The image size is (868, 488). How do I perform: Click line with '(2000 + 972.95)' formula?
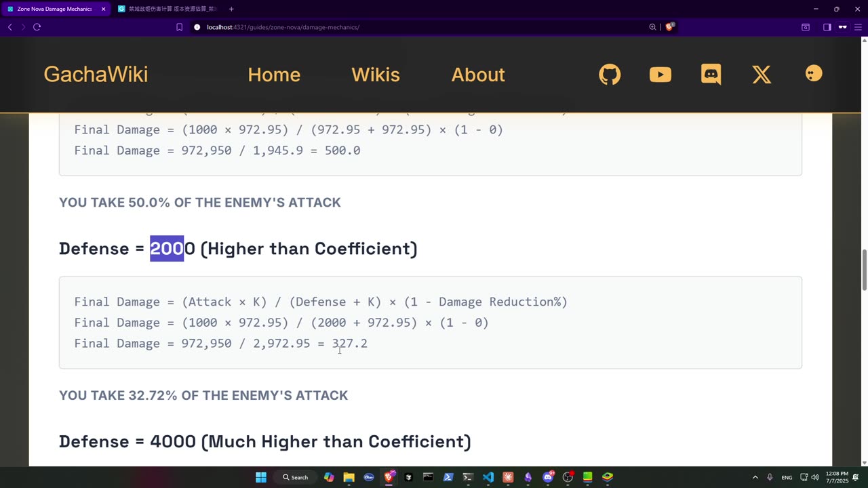pos(281,323)
